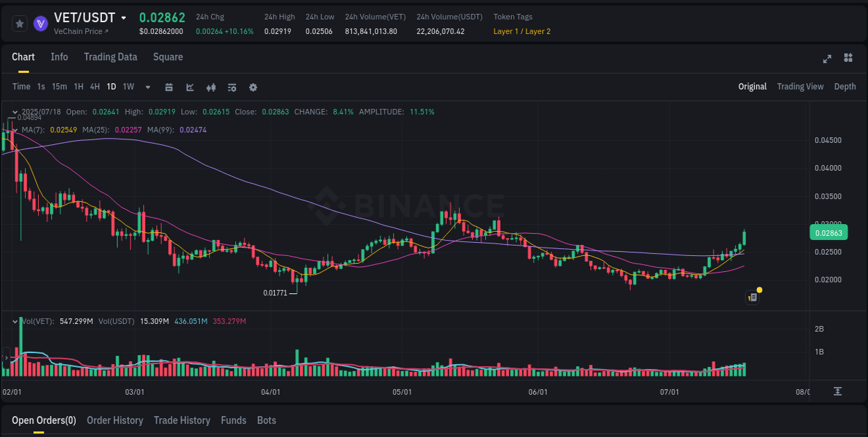
Task: Open the date range picker icon
Action: tap(169, 87)
